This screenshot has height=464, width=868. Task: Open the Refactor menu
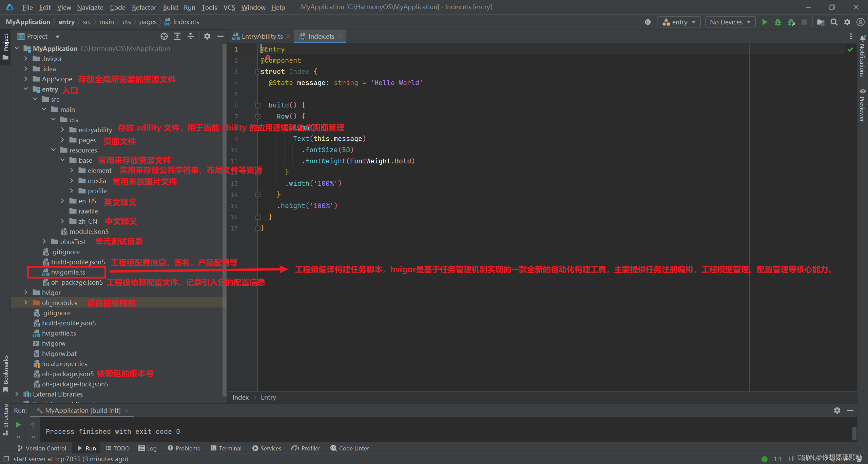coord(144,7)
